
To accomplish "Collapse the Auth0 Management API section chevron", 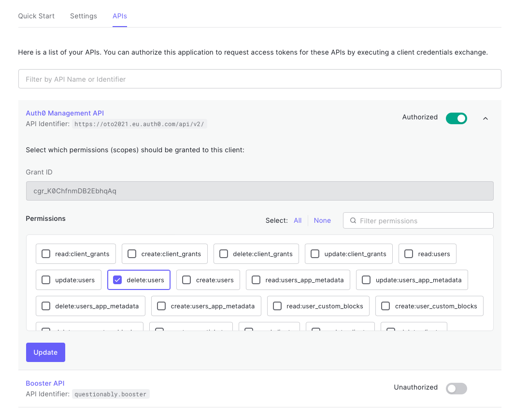I will click(x=485, y=118).
